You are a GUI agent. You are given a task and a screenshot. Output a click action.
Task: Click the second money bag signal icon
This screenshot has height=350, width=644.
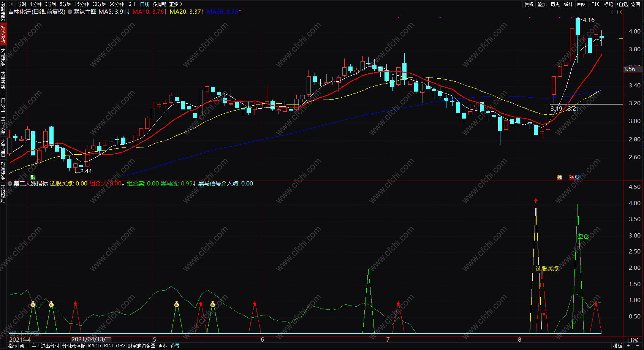coord(51,304)
